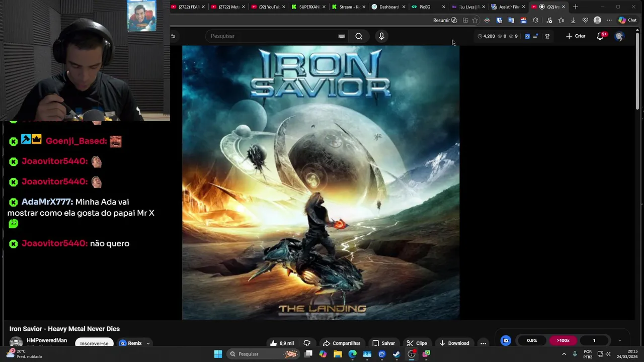The image size is (644, 362).
Task: Switch to the iLu Lives tab
Action: coord(468,7)
